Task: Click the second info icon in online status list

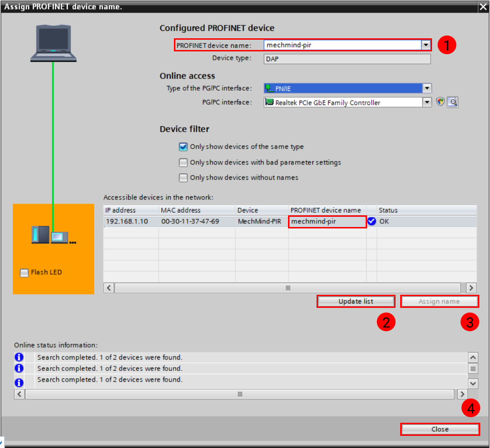Action: coord(19,368)
